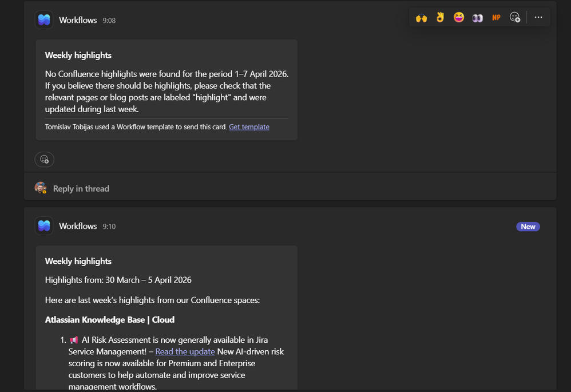Click 'Highlights from: 30 March – 5 April 2026'
This screenshot has height=392, width=571.
click(x=118, y=280)
